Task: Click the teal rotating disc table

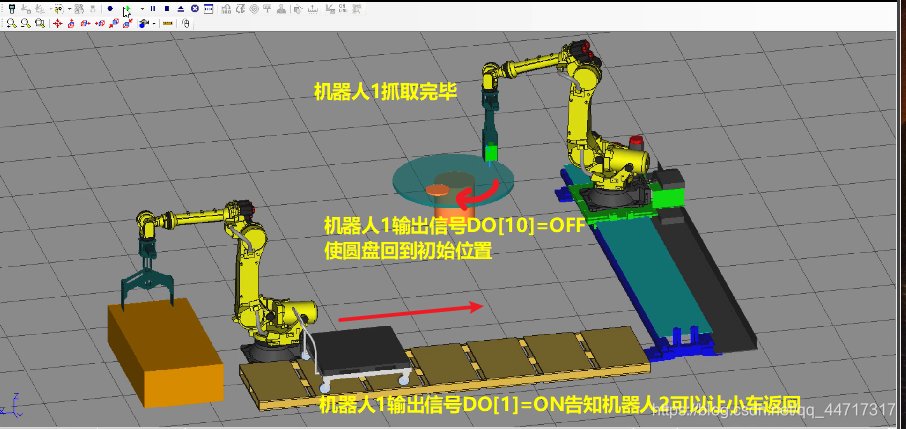Action: click(x=452, y=181)
